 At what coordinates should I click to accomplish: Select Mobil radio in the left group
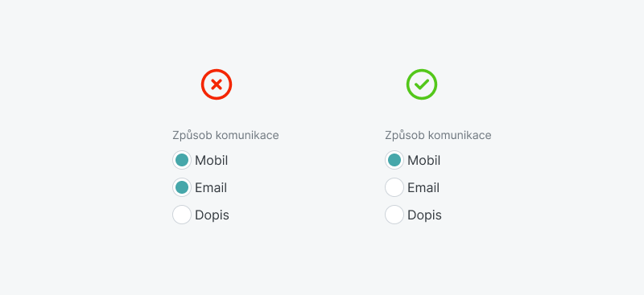[182, 160]
